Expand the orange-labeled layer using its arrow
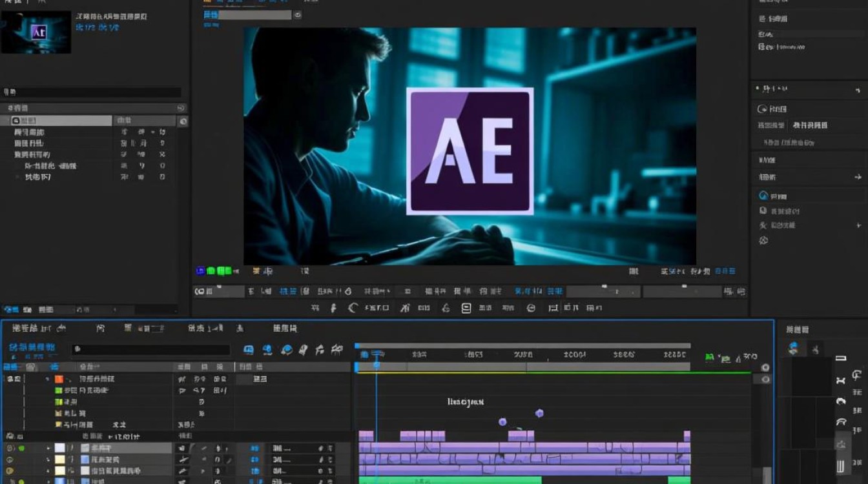Screen dimensions: 868x484 [47, 379]
